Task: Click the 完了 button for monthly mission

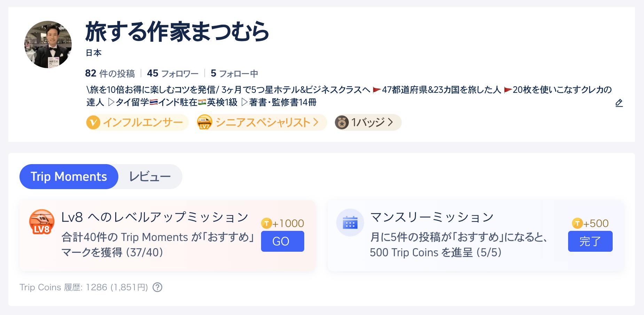Action: [590, 241]
